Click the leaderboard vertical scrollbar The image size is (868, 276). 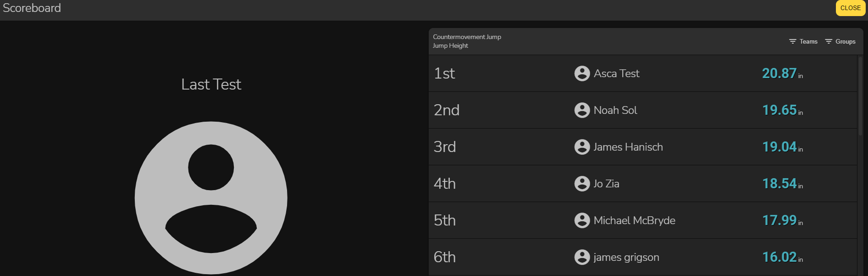coord(860,96)
